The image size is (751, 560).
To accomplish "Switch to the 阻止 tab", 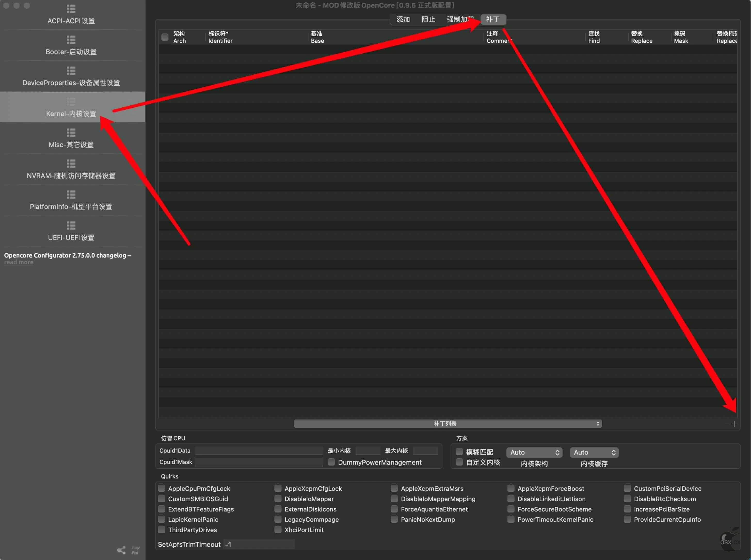I will pyautogui.click(x=428, y=19).
